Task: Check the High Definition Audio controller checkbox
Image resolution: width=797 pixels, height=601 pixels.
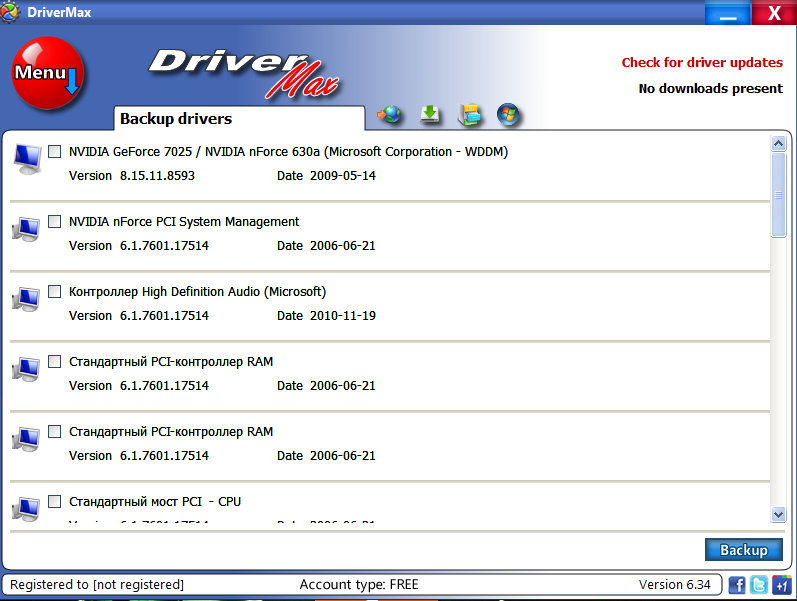Action: click(x=54, y=291)
